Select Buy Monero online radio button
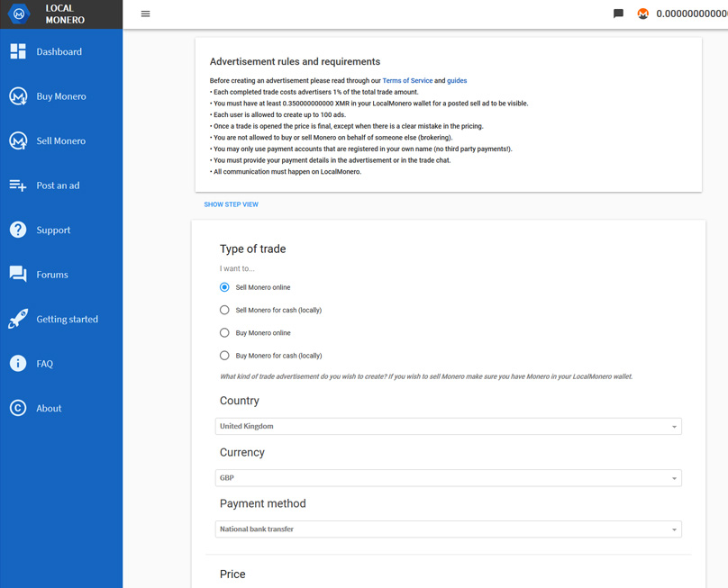728x588 pixels. [224, 333]
